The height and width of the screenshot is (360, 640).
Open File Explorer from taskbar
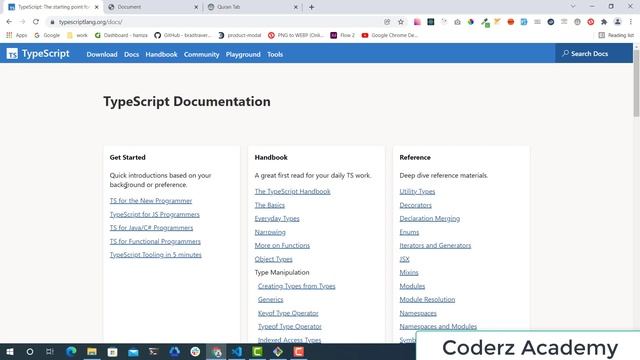click(x=92, y=351)
